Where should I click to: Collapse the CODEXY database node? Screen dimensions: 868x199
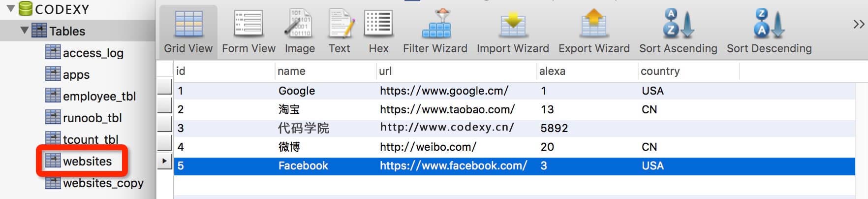point(11,9)
